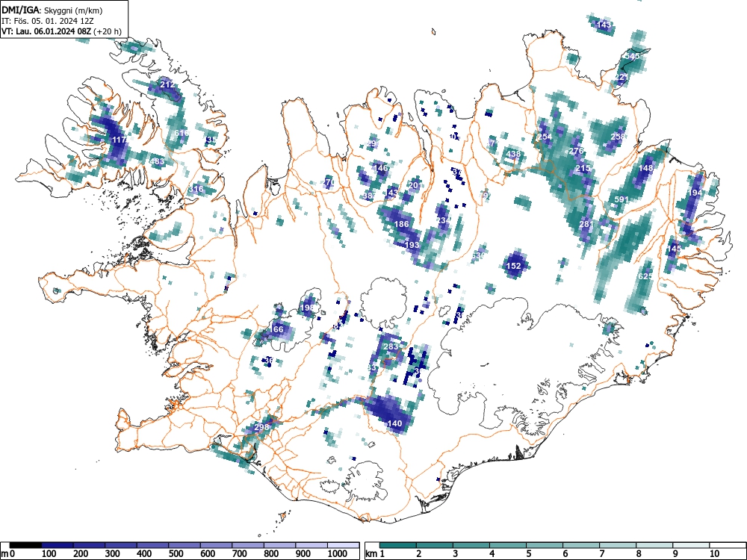Click the black 0 m legend swatch
The height and width of the screenshot is (560, 747).
25,544
